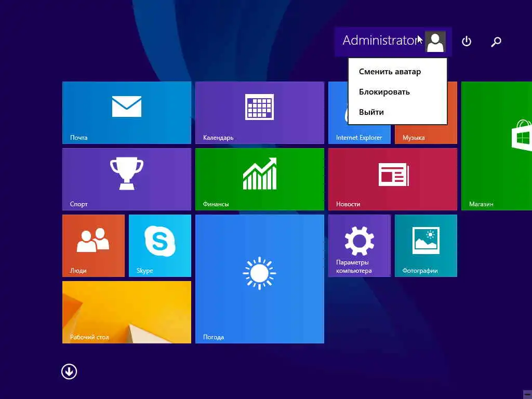Screen dimensions: 532x399
Task: Launch the Skype tile
Action: point(160,246)
